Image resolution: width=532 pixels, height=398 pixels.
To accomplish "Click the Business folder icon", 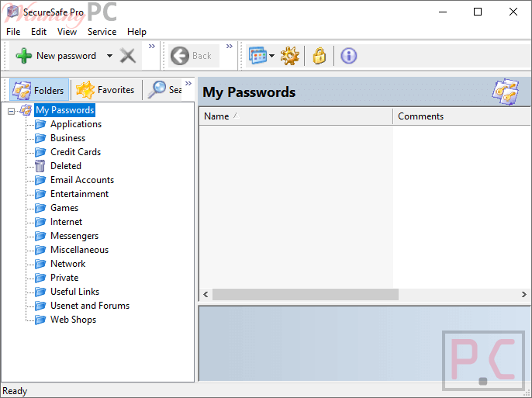I will 40,138.
